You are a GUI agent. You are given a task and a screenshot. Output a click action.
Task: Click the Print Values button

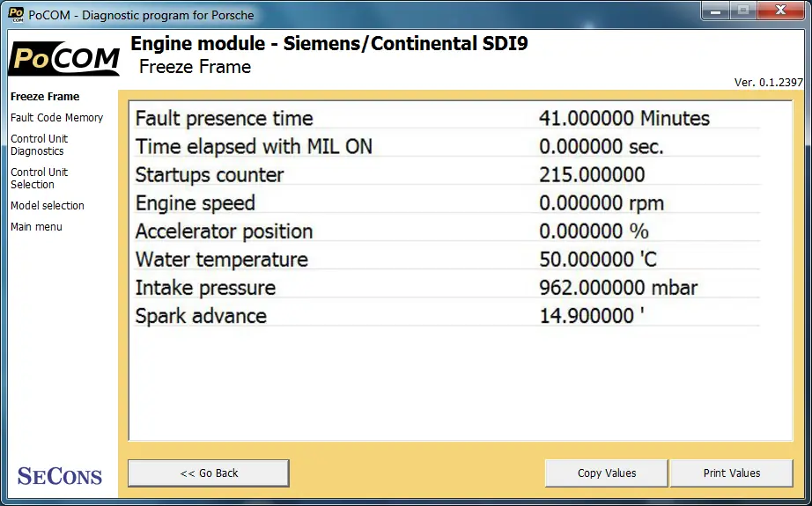pyautogui.click(x=732, y=473)
